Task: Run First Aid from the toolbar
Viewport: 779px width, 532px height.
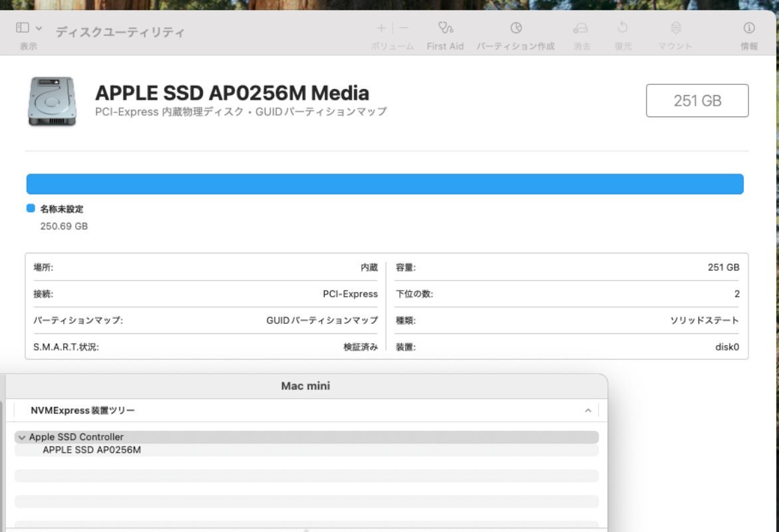Action: point(445,28)
